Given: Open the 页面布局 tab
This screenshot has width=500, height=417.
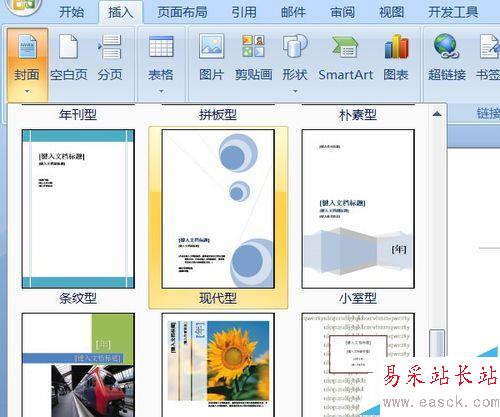Looking at the screenshot, I should (182, 12).
